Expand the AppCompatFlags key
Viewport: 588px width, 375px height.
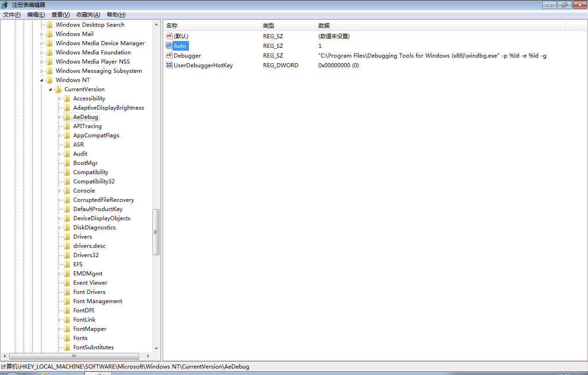[x=59, y=135]
